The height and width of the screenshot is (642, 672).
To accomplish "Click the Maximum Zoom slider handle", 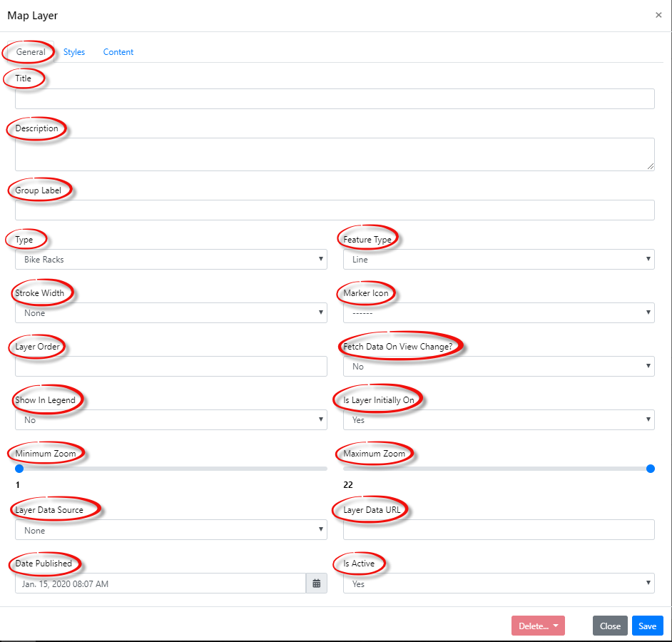I will 651,469.
